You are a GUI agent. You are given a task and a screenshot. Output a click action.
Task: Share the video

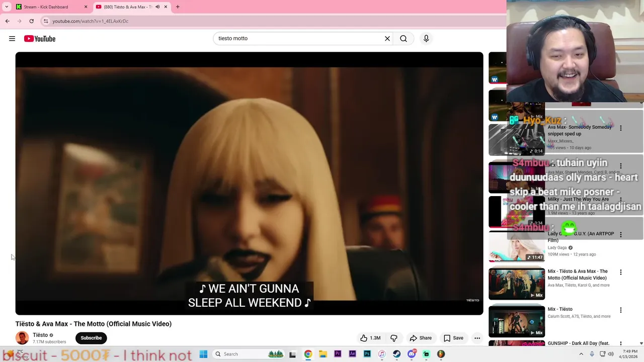tap(421, 338)
